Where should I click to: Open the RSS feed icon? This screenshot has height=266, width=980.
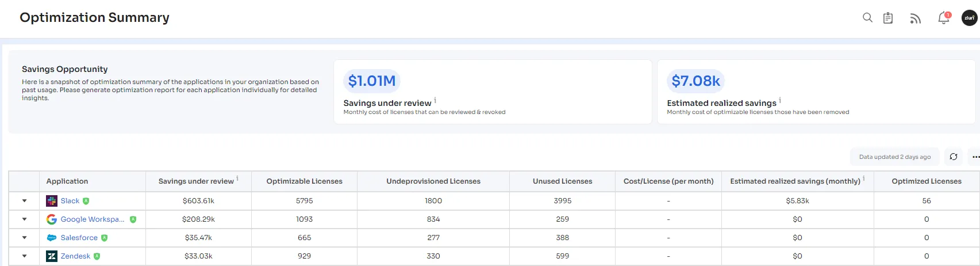916,18
